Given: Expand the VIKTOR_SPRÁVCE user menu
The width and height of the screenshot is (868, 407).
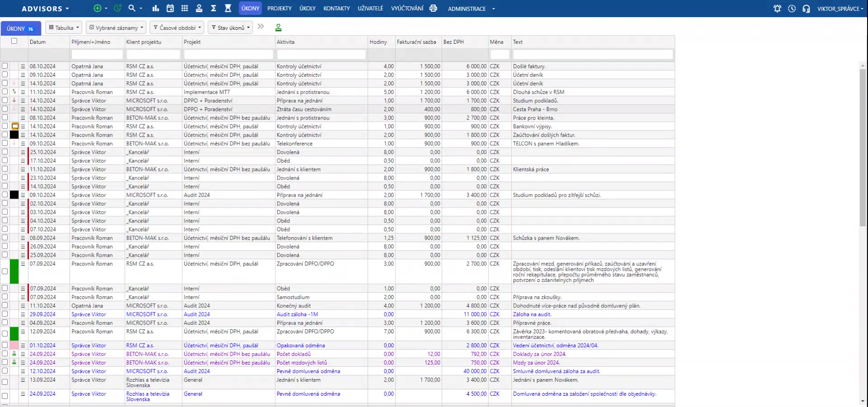Looking at the screenshot, I should pyautogui.click(x=840, y=9).
